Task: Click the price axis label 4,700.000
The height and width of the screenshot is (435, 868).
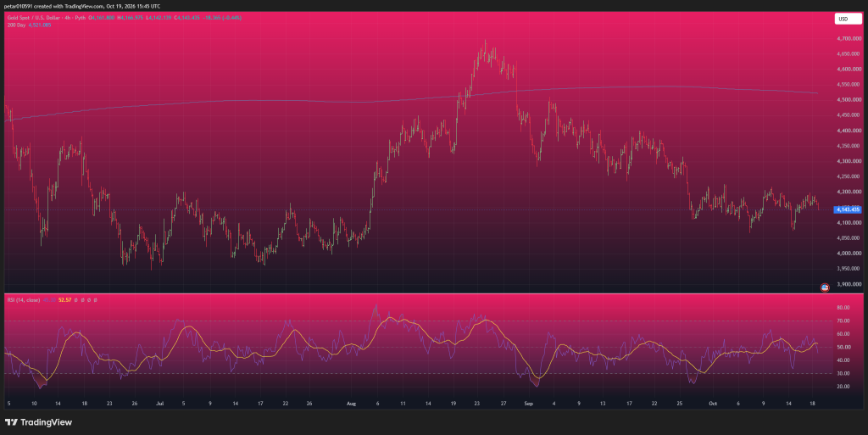Action: point(849,39)
